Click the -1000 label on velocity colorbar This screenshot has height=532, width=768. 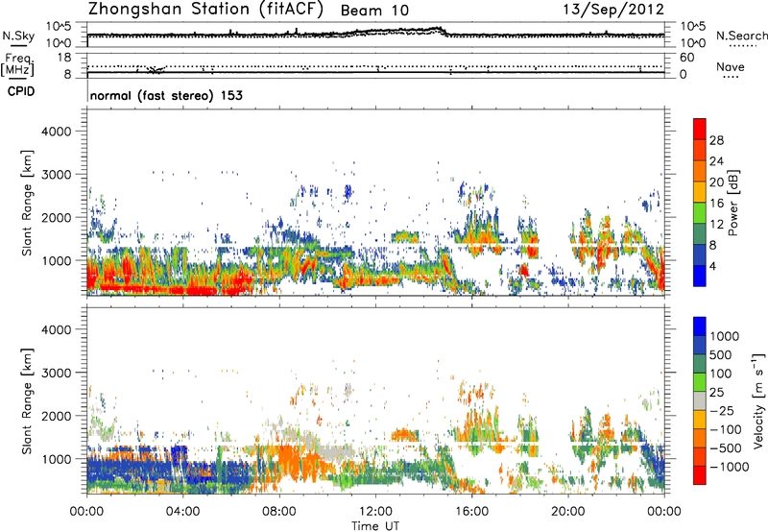pyautogui.click(x=730, y=467)
